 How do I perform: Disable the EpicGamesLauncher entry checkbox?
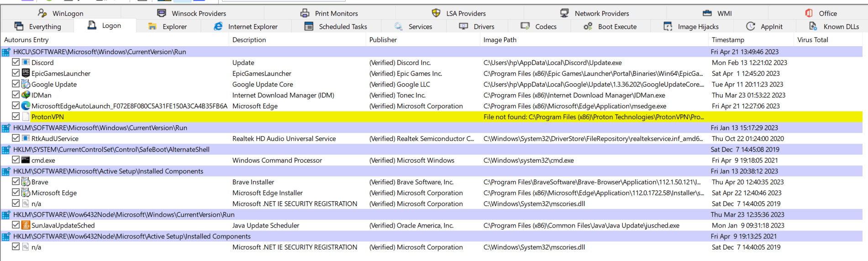(16, 73)
